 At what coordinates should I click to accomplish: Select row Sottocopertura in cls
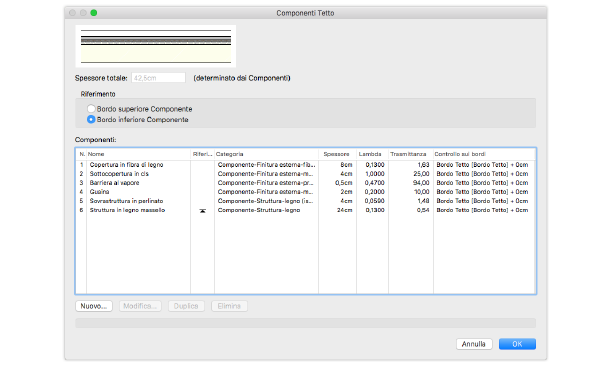pos(305,174)
